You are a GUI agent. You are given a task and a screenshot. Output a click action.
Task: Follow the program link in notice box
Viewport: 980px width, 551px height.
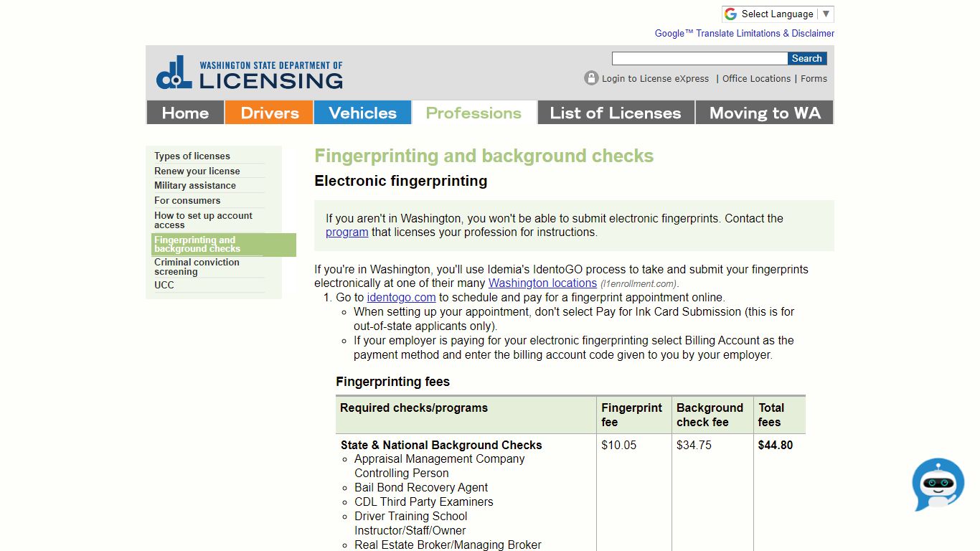click(x=347, y=232)
